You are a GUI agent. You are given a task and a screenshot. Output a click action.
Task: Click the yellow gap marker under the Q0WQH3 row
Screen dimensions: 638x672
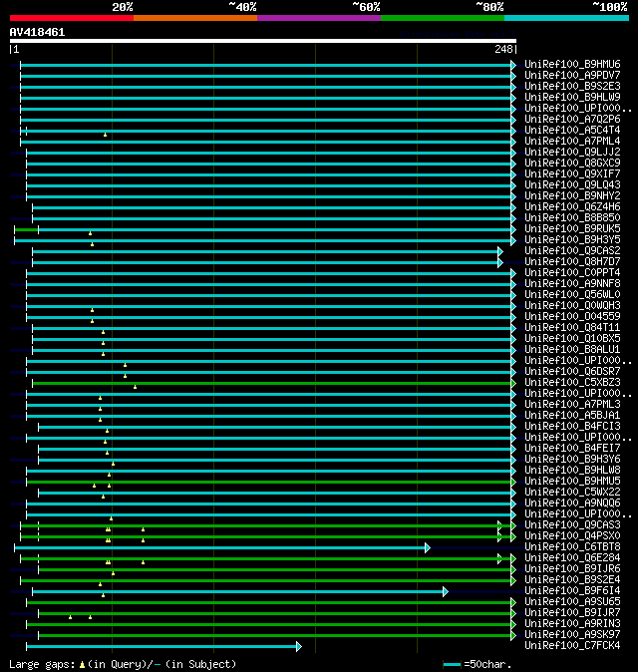(x=92, y=310)
